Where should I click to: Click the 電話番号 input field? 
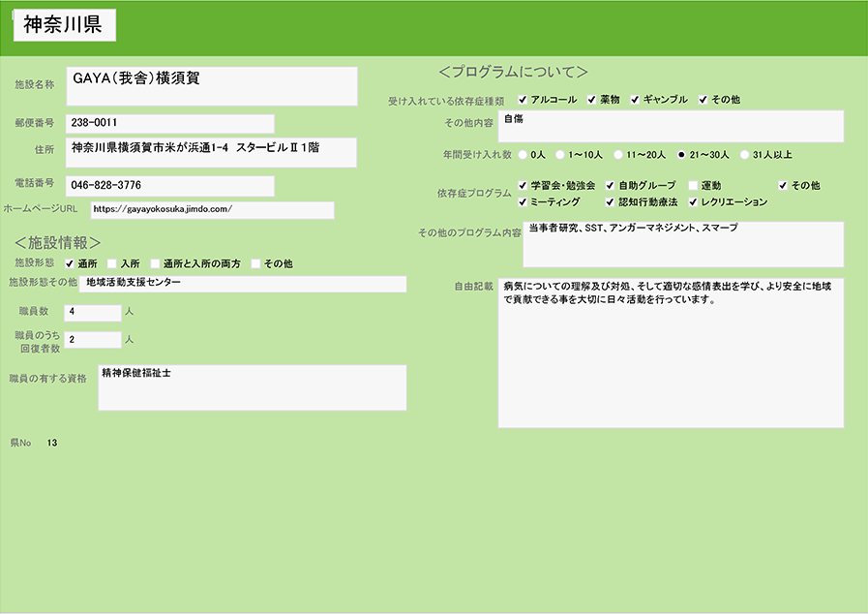(x=169, y=185)
